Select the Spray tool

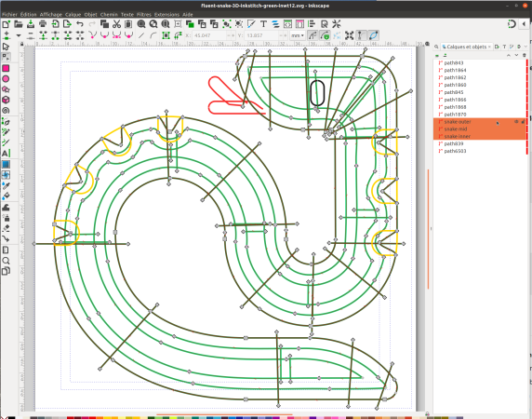pyautogui.click(x=6, y=218)
